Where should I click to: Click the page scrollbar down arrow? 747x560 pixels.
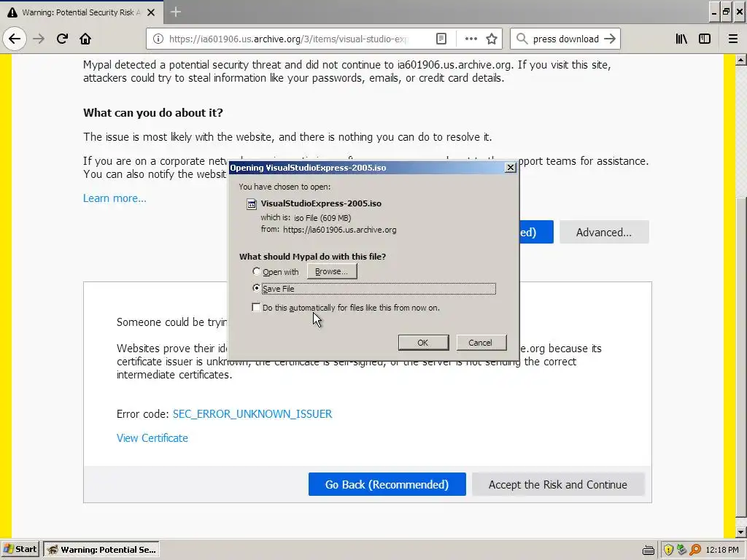click(741, 532)
